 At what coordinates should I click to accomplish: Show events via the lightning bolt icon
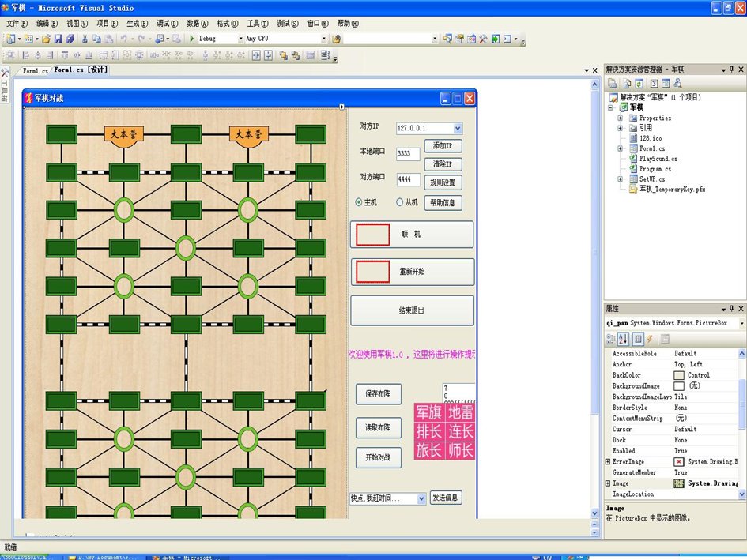coord(650,339)
